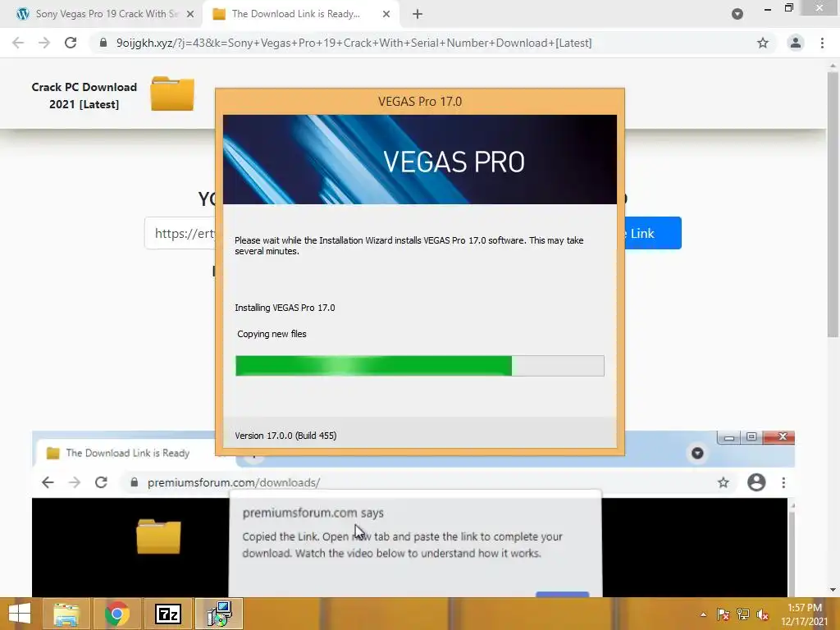Open the tab search dropdown arrow in the title bar
Viewport: 840px width, 630px height.
coord(737,14)
